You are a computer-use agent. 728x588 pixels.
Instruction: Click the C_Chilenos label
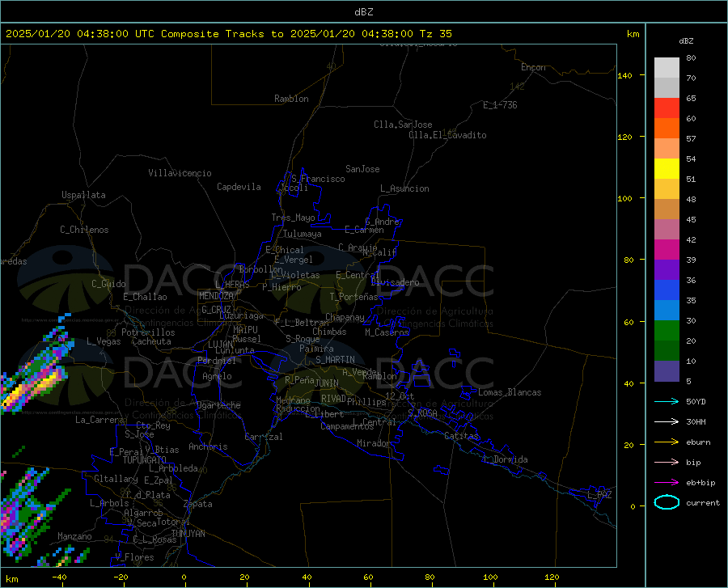pos(84,230)
